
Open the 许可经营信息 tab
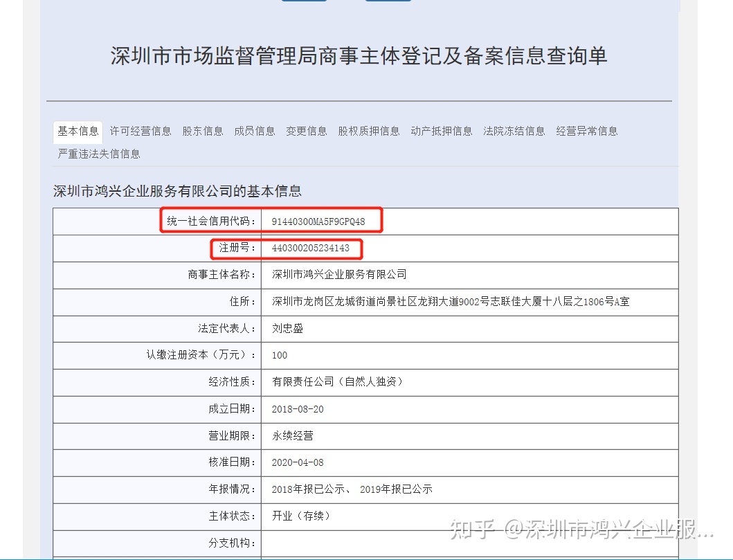click(141, 131)
